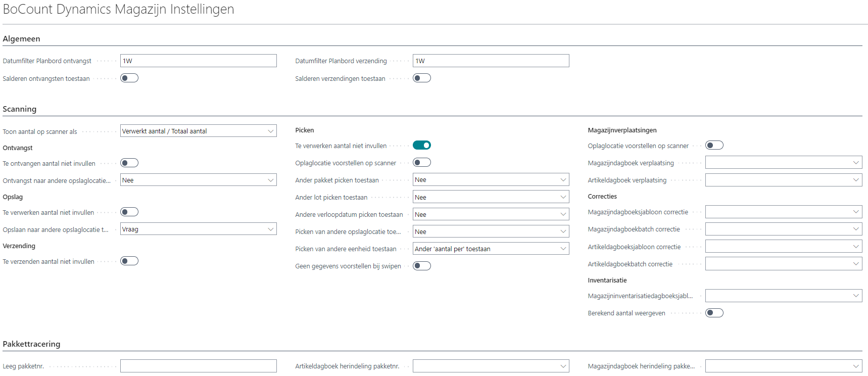Click the Ontvangst subheading

click(x=18, y=148)
